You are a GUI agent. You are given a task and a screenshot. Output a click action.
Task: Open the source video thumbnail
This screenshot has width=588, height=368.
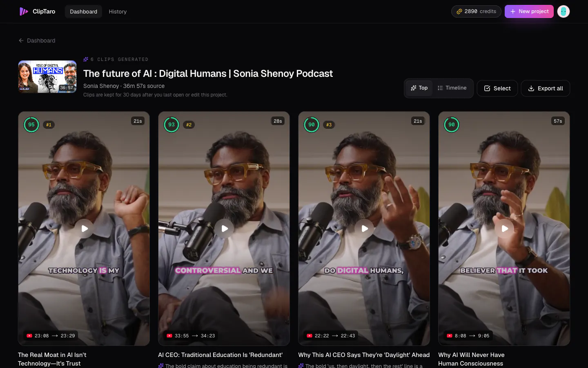pyautogui.click(x=47, y=76)
